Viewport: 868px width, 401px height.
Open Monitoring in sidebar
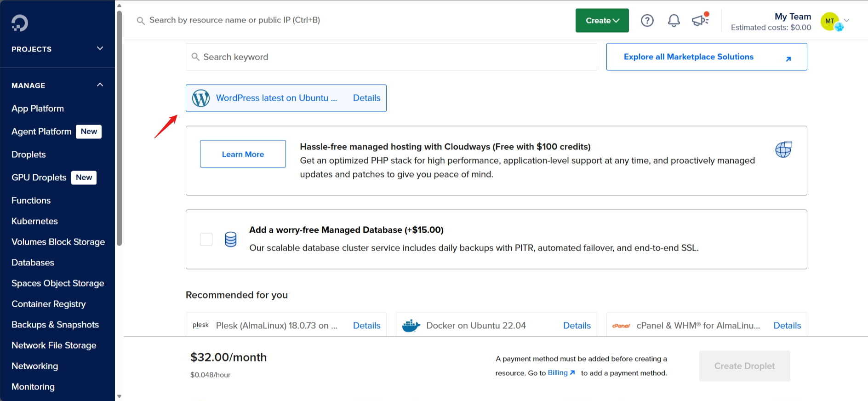point(33,387)
